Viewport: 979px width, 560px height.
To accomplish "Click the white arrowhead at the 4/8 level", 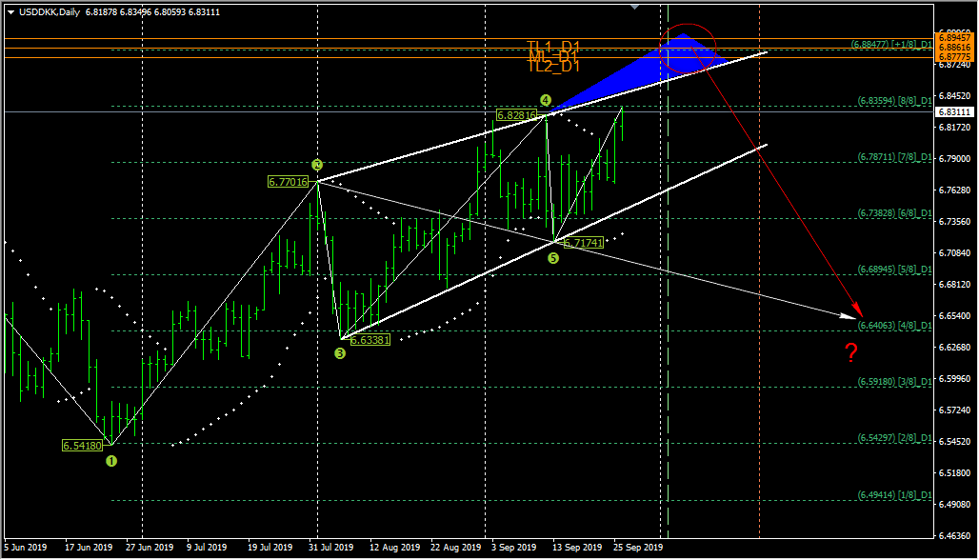I will pos(849,316).
